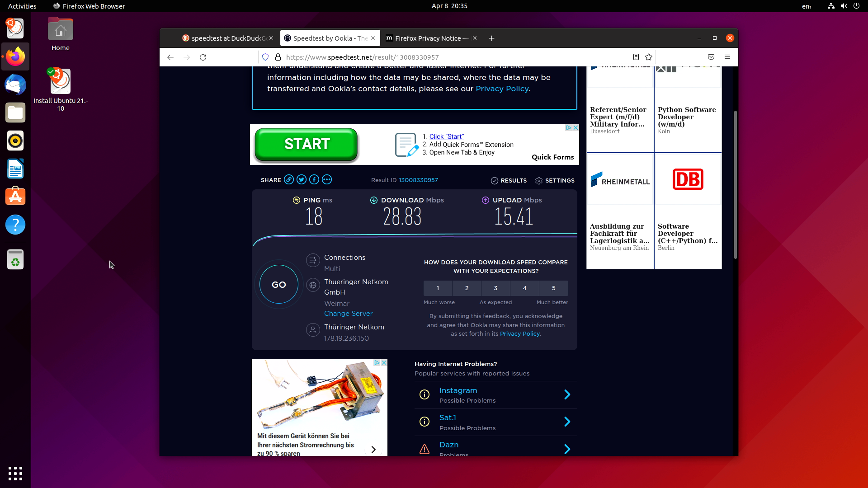Viewport: 868px width, 488px height.
Task: Expand Sat.1 possible problems
Action: 567,422
